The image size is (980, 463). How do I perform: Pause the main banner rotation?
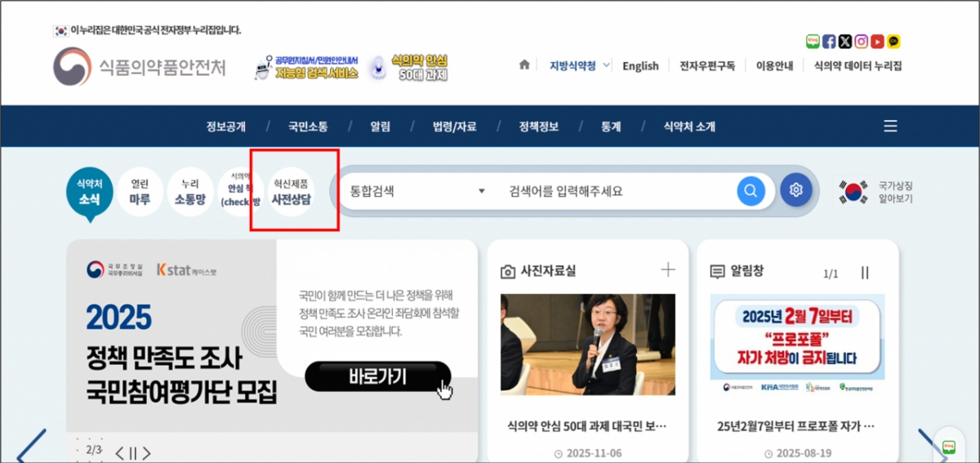pyautogui.click(x=133, y=452)
